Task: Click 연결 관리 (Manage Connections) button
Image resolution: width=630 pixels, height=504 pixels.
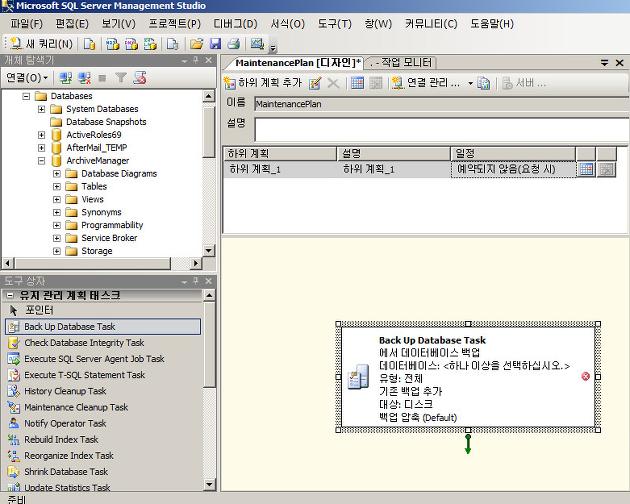Action: 427,83
